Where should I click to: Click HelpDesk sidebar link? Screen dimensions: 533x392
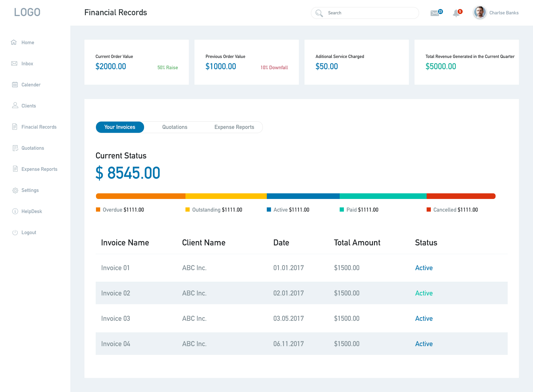pyautogui.click(x=32, y=211)
